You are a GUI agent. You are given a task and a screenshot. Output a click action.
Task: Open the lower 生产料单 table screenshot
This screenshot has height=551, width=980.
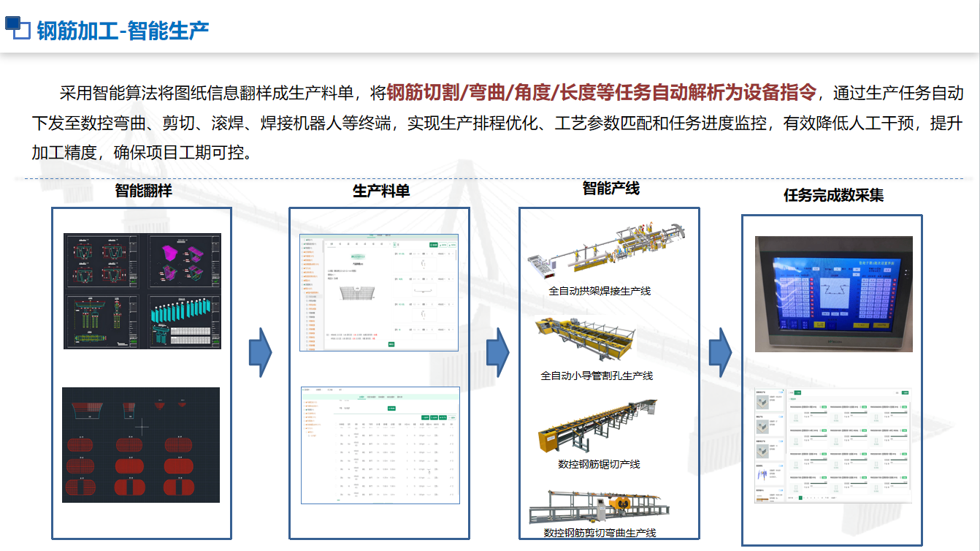tap(380, 446)
